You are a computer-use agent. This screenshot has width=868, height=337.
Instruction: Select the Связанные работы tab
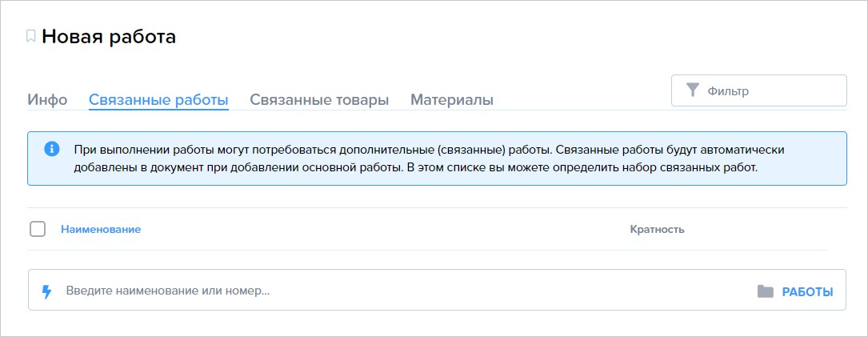tap(158, 100)
